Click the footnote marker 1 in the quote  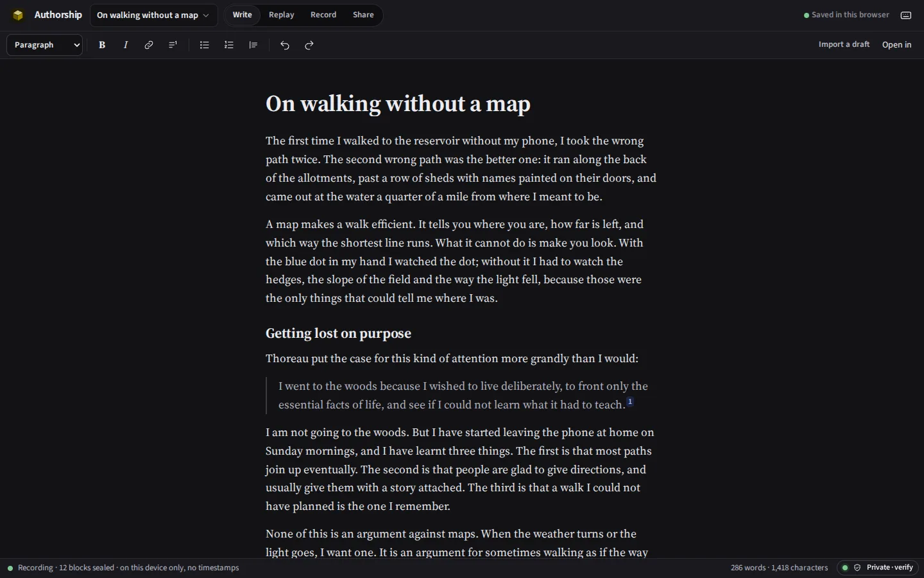[x=630, y=401]
